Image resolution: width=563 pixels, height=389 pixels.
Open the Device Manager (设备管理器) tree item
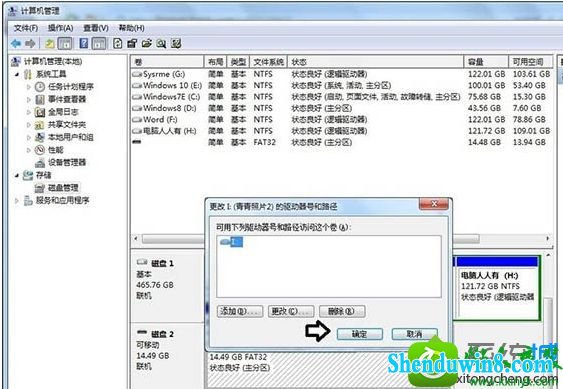66,162
